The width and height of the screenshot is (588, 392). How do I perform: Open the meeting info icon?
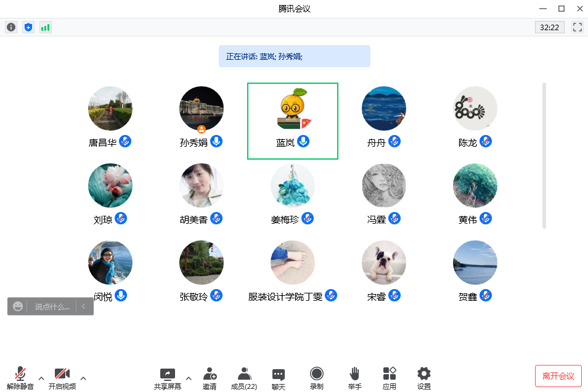(x=11, y=27)
